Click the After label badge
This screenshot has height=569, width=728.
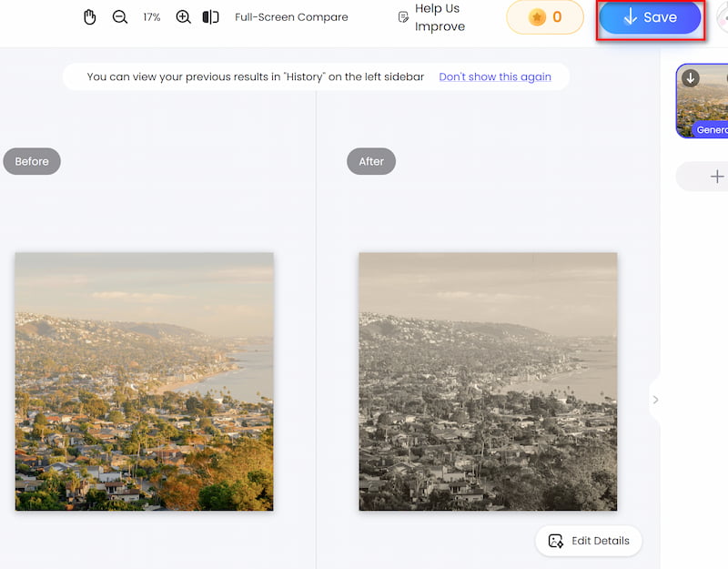coord(371,161)
